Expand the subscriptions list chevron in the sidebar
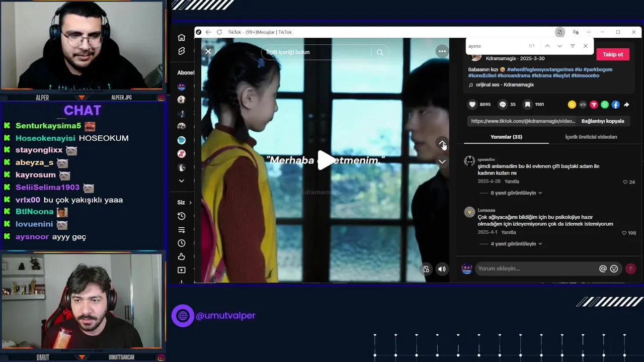Screen dimensions: 644x362 tap(182, 180)
